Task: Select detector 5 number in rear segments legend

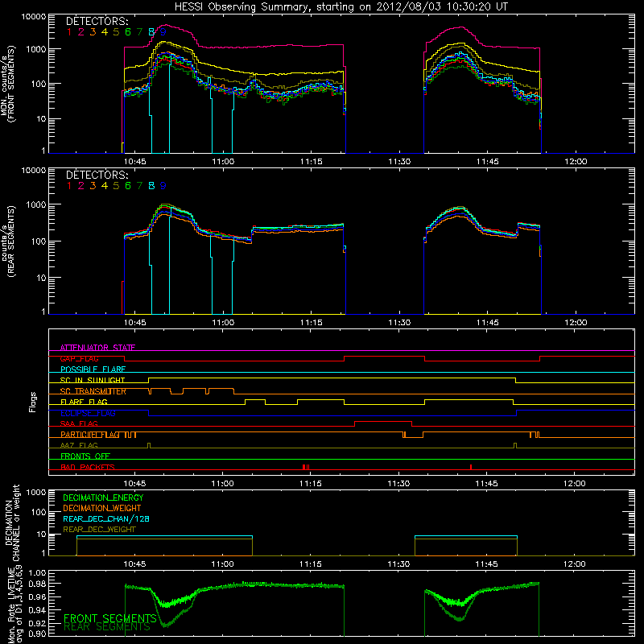Action: pyautogui.click(x=116, y=186)
